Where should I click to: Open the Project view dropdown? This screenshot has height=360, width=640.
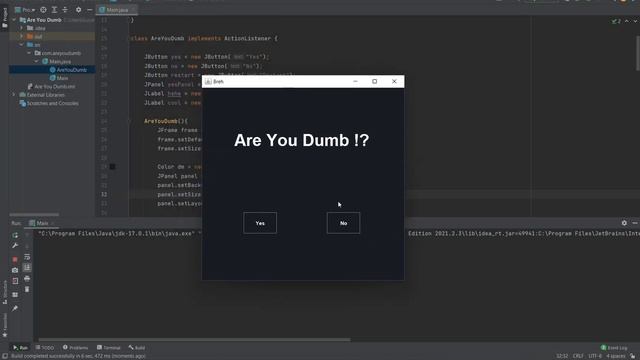[25, 9]
